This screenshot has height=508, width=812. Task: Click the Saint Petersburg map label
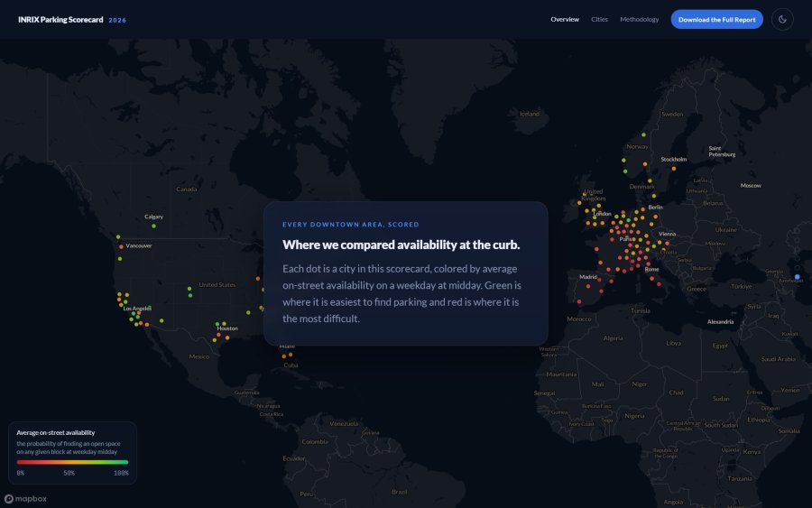[722, 152]
